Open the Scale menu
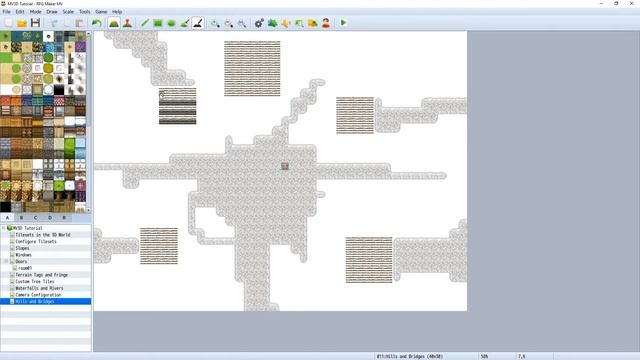 [x=68, y=12]
